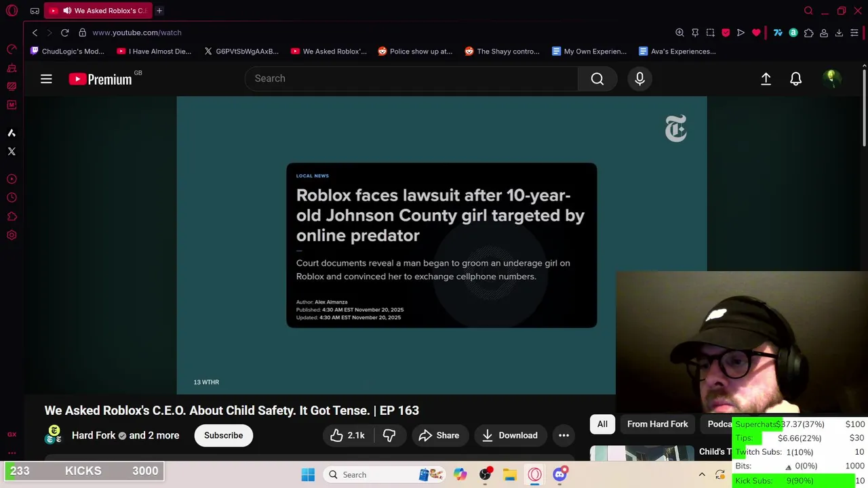Open 'Hard Fork and 2 more' channel link
868x488 pixels.
pyautogui.click(x=125, y=436)
